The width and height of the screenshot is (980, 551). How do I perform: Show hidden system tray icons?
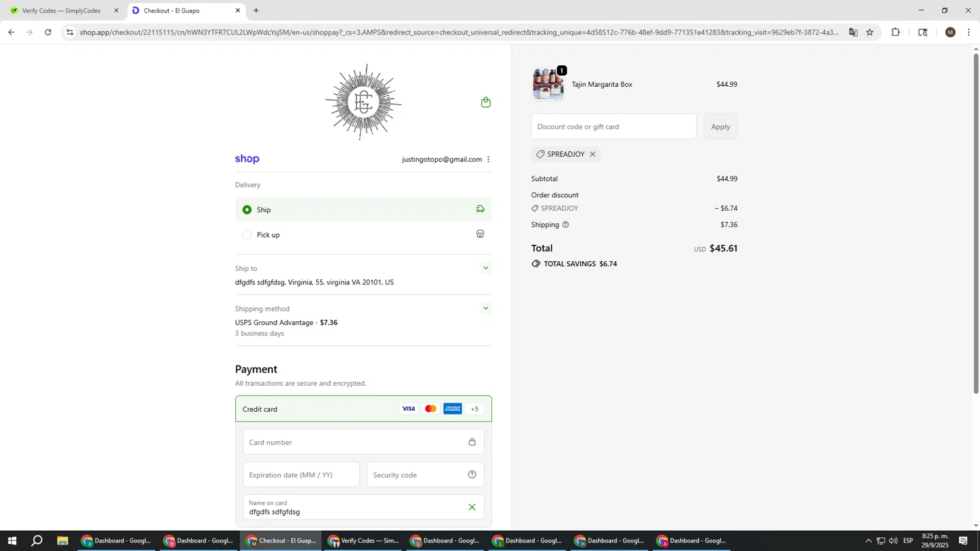(868, 541)
